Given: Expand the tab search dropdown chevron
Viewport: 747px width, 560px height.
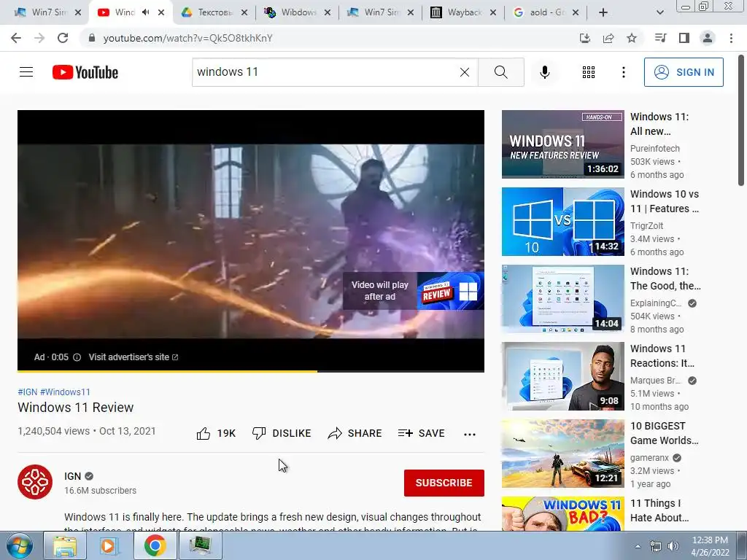Looking at the screenshot, I should coord(659,12).
